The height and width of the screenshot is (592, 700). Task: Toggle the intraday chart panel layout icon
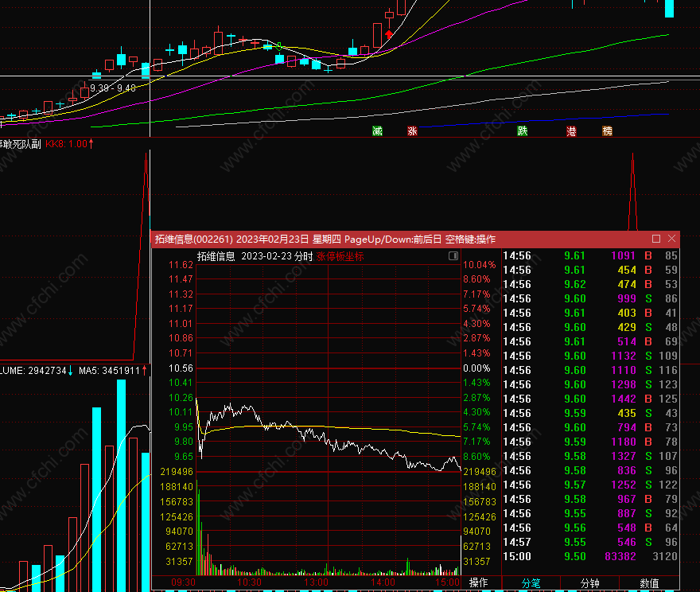tap(453, 256)
